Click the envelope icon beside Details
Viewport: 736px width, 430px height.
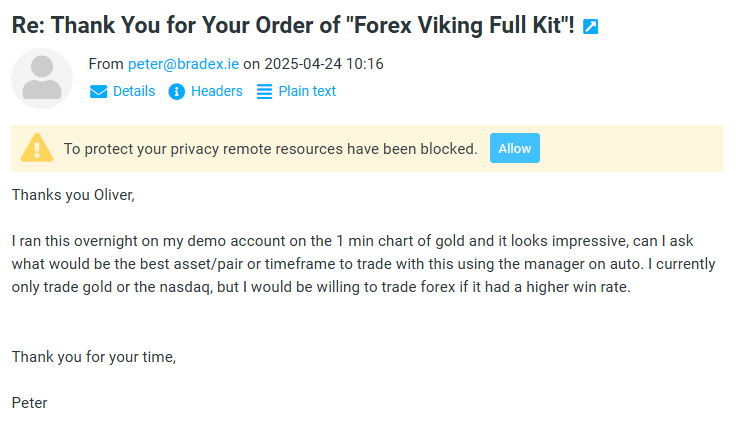(x=99, y=92)
